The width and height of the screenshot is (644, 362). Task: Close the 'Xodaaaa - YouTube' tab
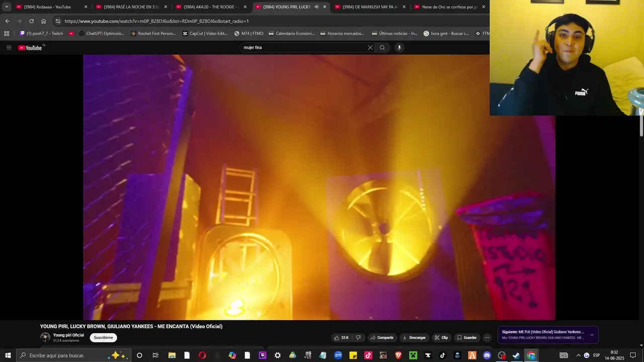click(86, 7)
